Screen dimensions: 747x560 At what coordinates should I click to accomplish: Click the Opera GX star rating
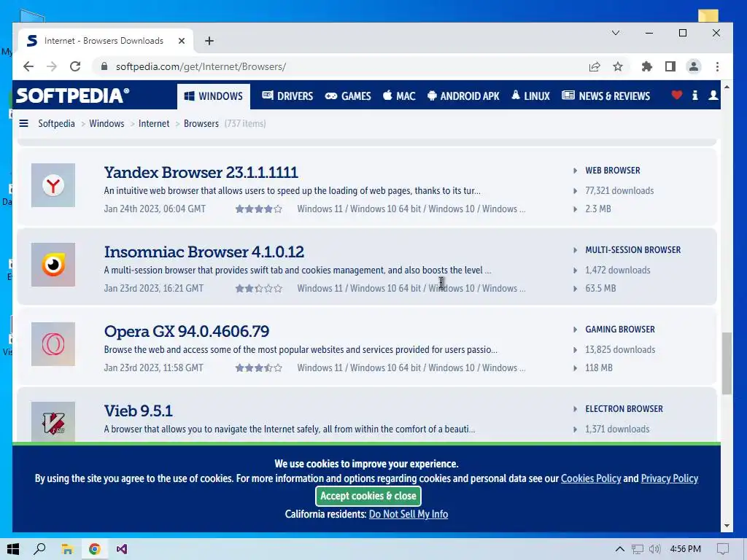(x=259, y=367)
